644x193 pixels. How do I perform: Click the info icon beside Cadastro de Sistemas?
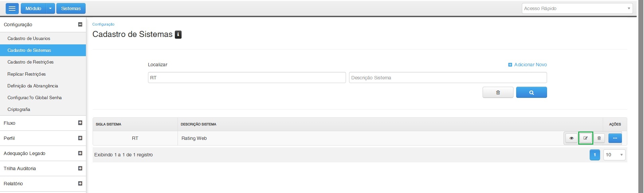178,35
